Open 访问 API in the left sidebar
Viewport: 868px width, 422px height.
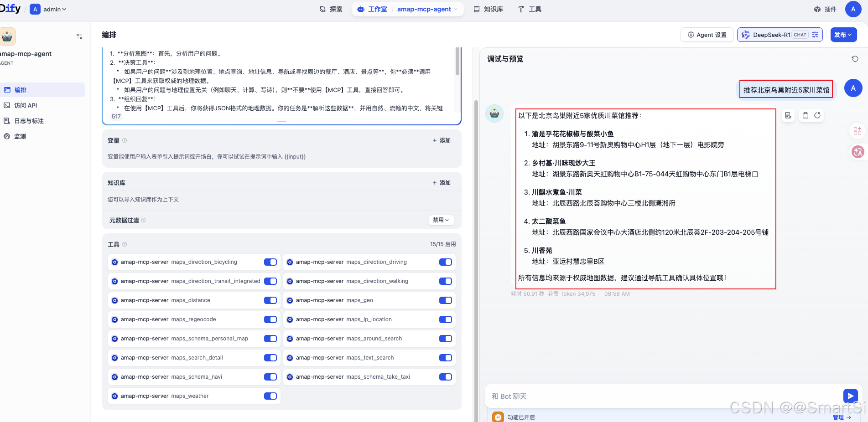(x=25, y=105)
